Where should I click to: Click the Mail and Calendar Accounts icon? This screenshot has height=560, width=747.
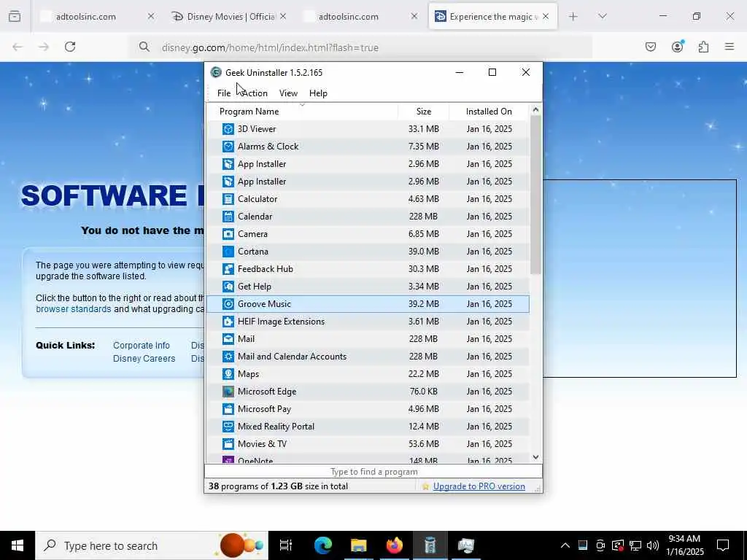point(228,357)
